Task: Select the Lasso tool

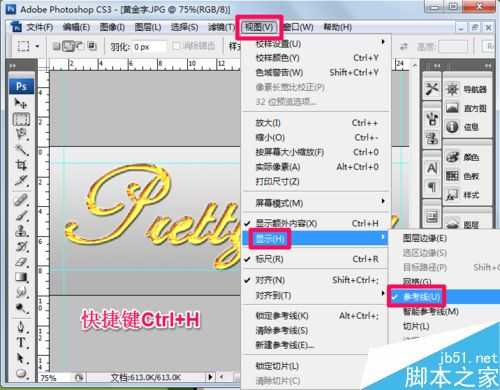Action: point(21,134)
